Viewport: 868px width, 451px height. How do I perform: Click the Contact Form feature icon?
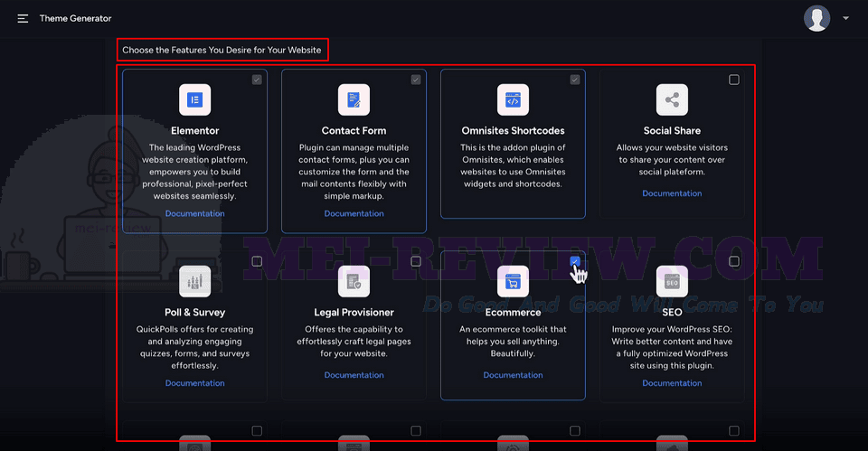[x=354, y=99]
